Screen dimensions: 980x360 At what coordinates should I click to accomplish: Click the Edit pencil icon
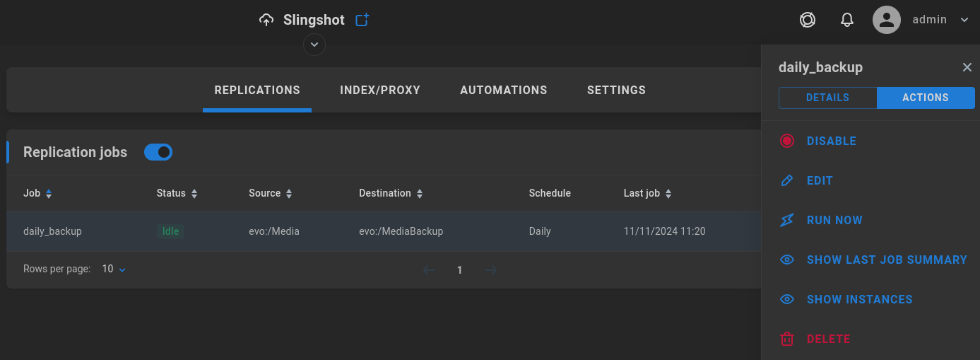[x=787, y=180]
